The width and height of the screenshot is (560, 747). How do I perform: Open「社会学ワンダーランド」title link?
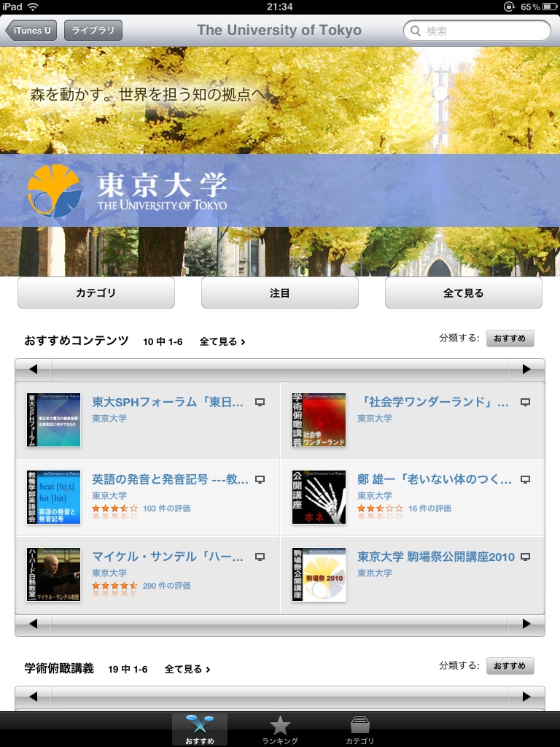tap(433, 402)
